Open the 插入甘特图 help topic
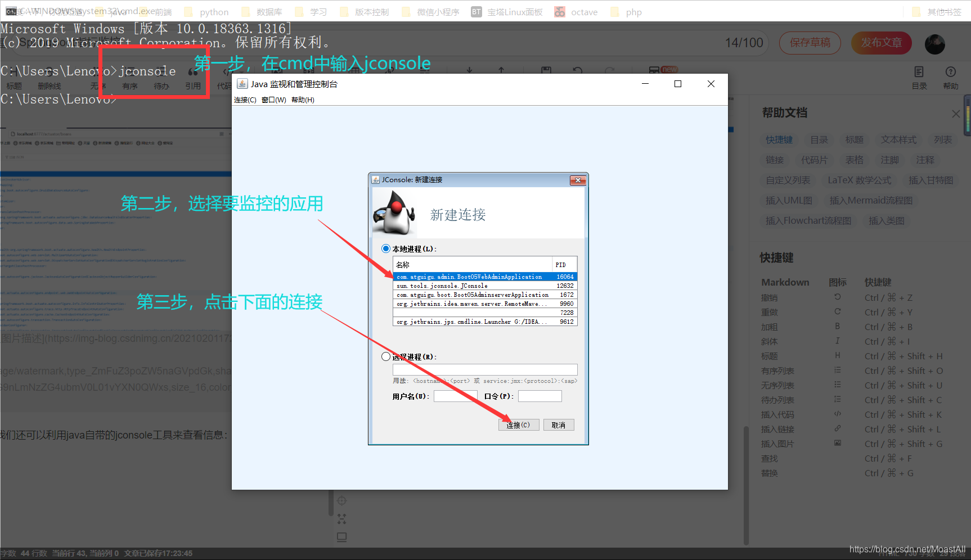The height and width of the screenshot is (560, 971). 931,180
